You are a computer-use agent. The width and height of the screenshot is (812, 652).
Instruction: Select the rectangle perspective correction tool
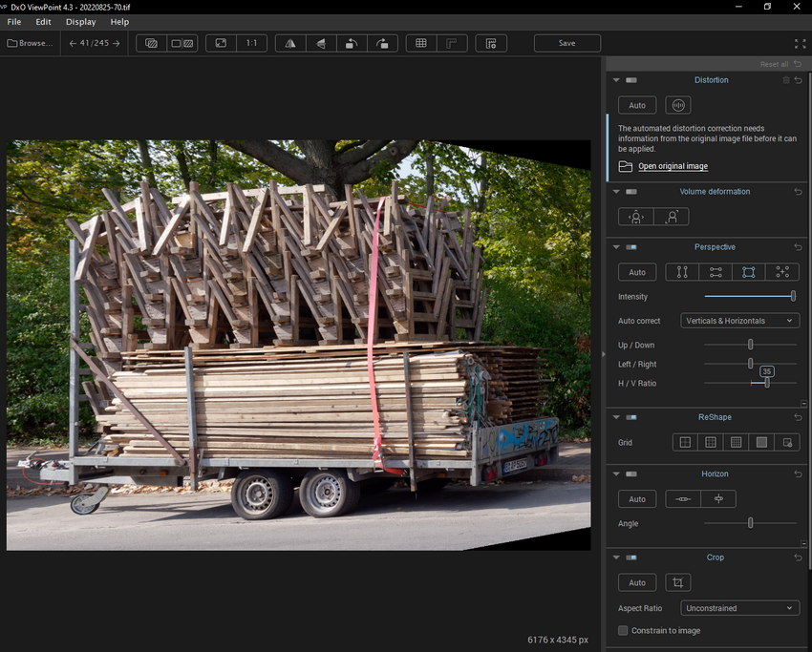click(x=748, y=272)
